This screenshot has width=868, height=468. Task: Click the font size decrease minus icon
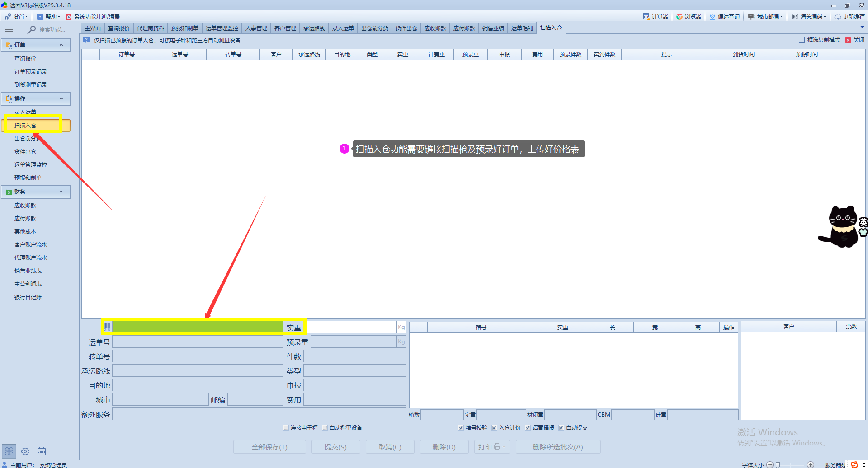pyautogui.click(x=770, y=464)
